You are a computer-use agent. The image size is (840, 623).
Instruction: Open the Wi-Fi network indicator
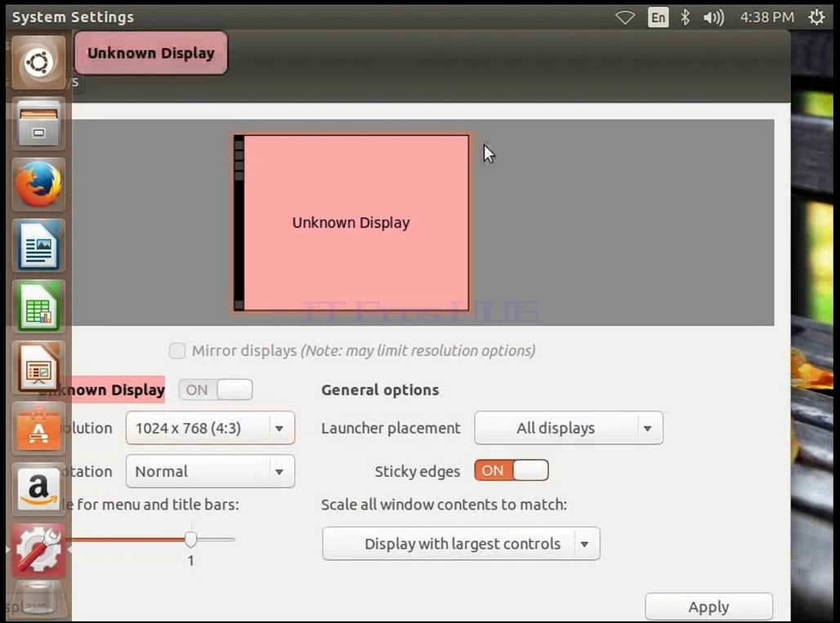click(625, 18)
